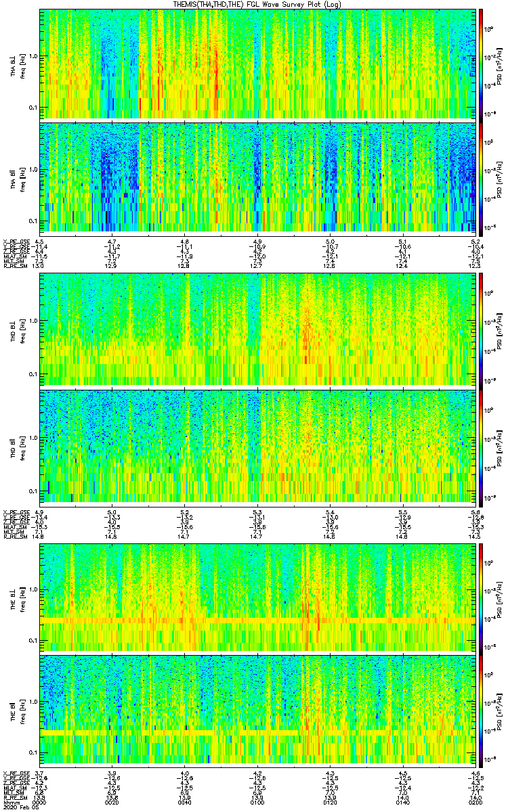Click the 1.0 frequency tick of THA B-perpendicular panel
Image resolution: width=508 pixels, height=812 pixels.
[33, 56]
